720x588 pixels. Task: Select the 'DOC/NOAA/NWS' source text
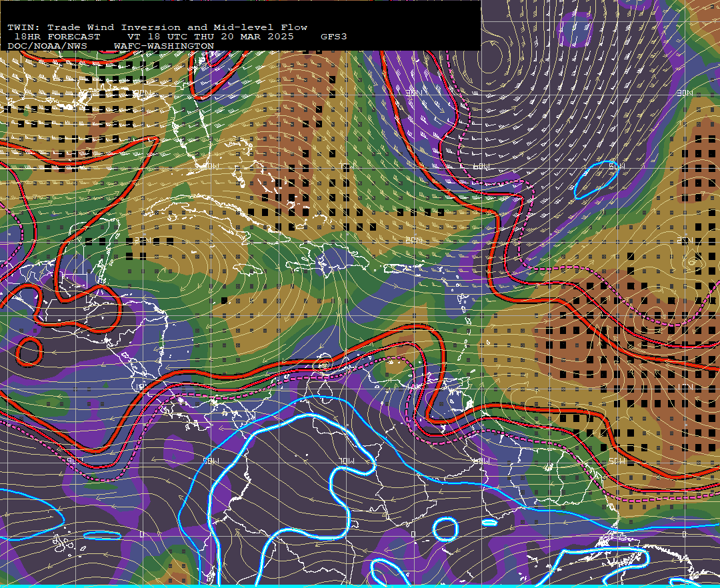(x=47, y=47)
